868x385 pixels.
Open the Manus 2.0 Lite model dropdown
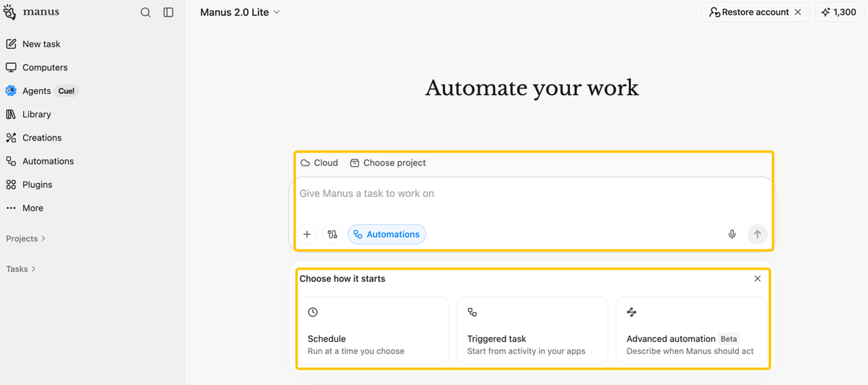(240, 12)
